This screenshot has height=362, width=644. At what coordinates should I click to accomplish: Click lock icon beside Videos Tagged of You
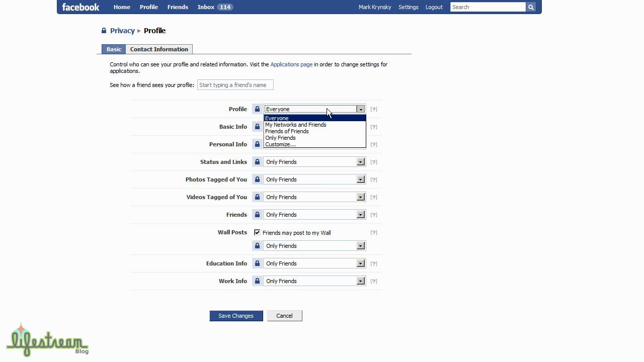click(x=257, y=197)
